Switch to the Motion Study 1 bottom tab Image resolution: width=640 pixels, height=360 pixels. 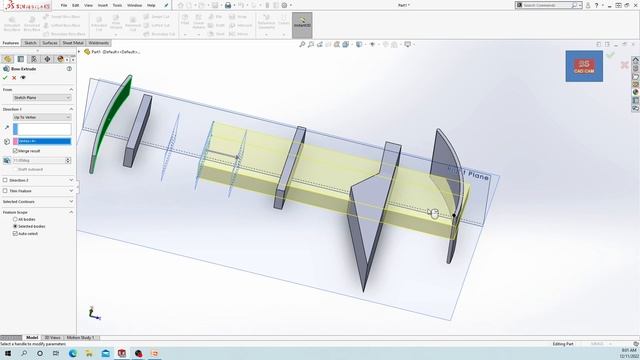tap(80, 338)
